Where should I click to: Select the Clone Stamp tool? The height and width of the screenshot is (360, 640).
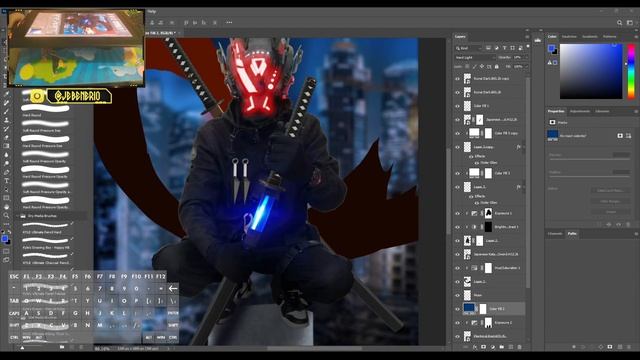point(6,120)
